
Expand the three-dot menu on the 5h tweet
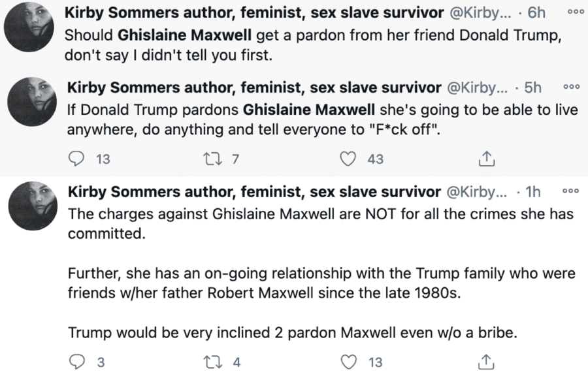[570, 87]
